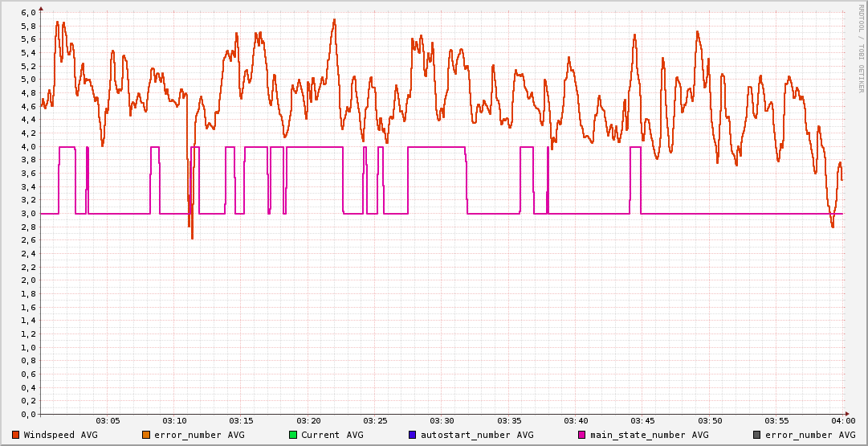Click the 0,0 value on the Y axis
The image size is (868, 446).
(27, 415)
